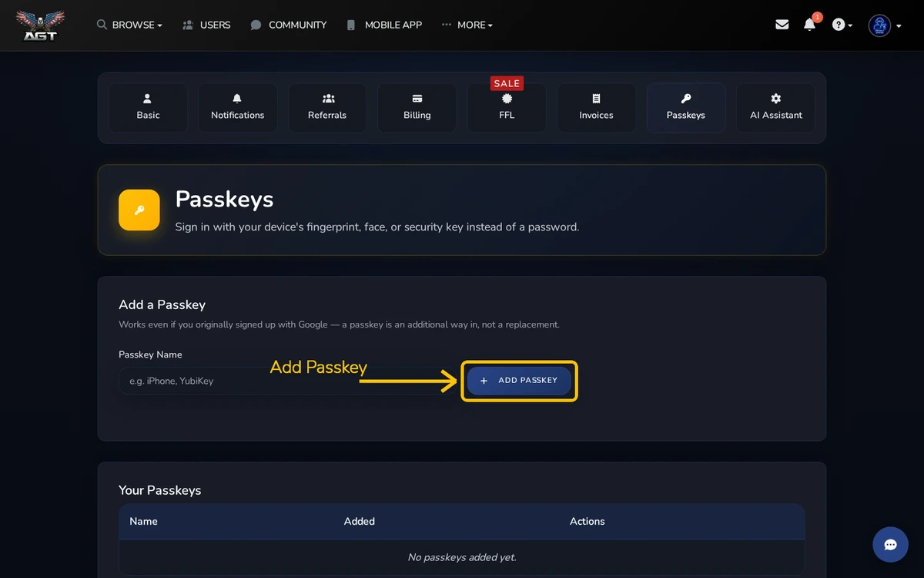The image size is (924, 578).
Task: Open the help question mark menu
Action: (842, 25)
